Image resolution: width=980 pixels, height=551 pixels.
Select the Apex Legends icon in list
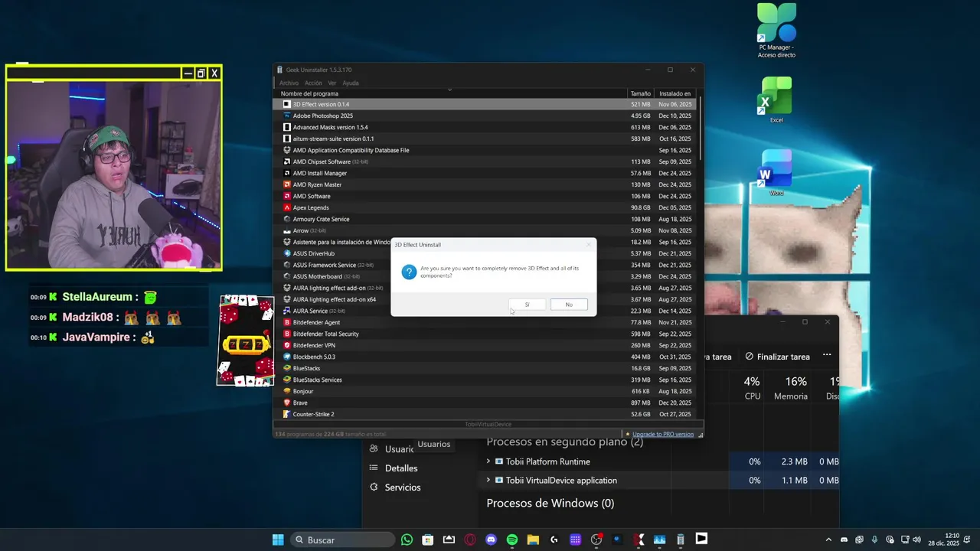click(287, 207)
